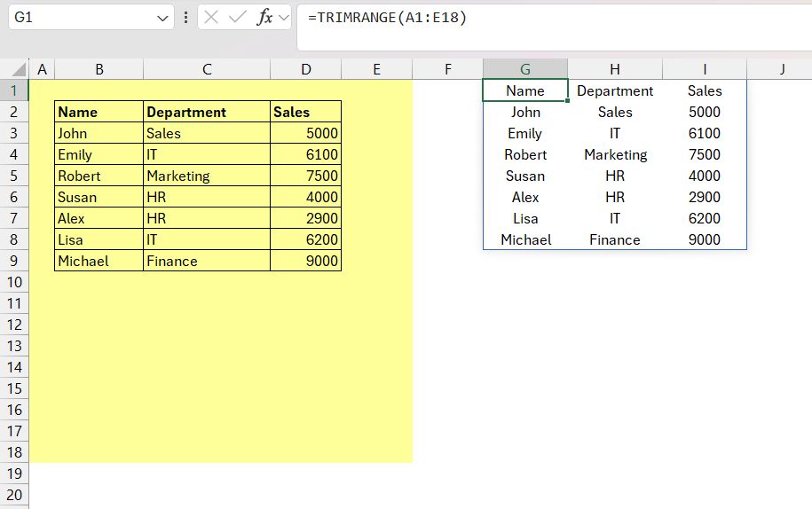Select column I header
The height and width of the screenshot is (509, 812).
[x=705, y=69]
